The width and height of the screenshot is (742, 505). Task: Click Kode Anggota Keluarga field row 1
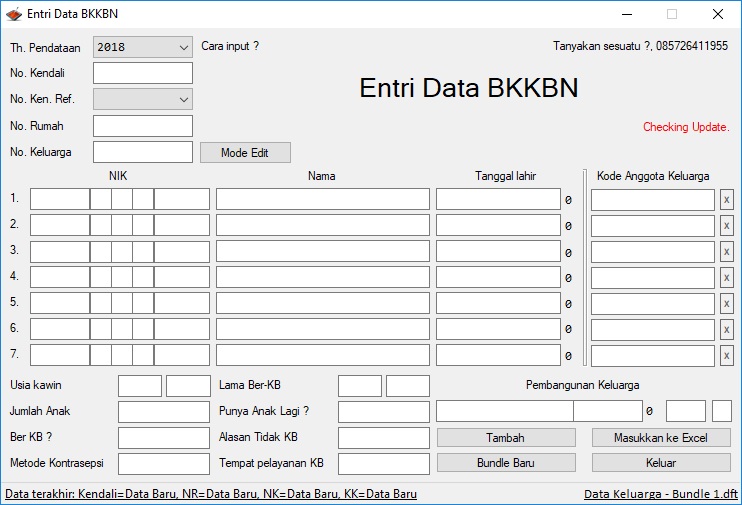point(653,200)
